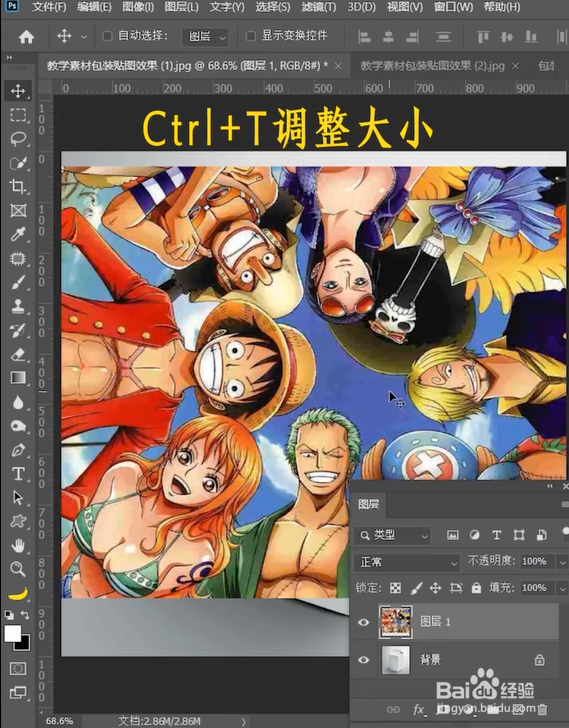Click the banana Edit Toolbar icon
The height and width of the screenshot is (728, 569).
coord(18,593)
